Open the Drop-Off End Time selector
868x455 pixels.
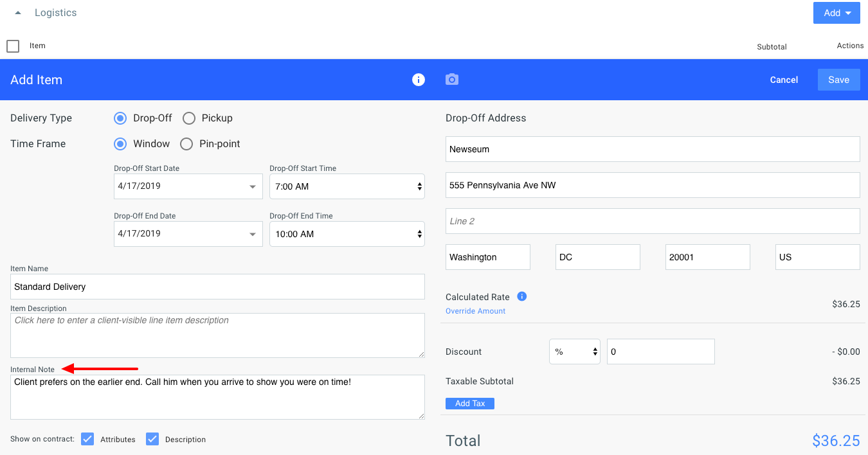click(347, 234)
